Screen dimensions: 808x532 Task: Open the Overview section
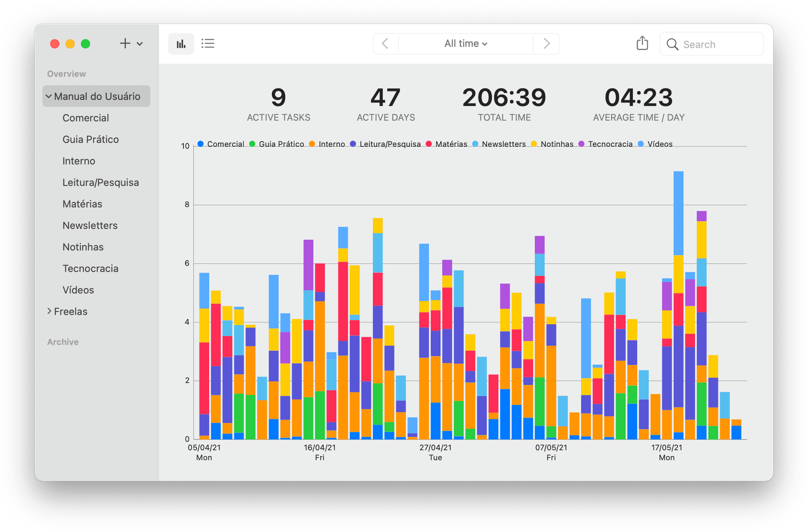(66, 74)
